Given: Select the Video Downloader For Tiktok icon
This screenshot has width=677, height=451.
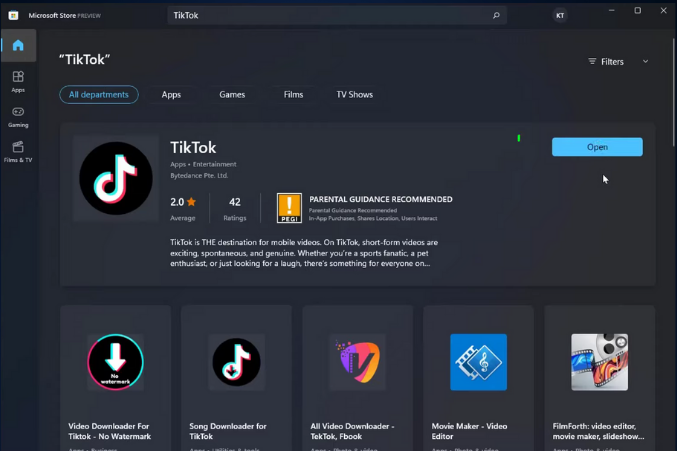Looking at the screenshot, I should point(116,362).
